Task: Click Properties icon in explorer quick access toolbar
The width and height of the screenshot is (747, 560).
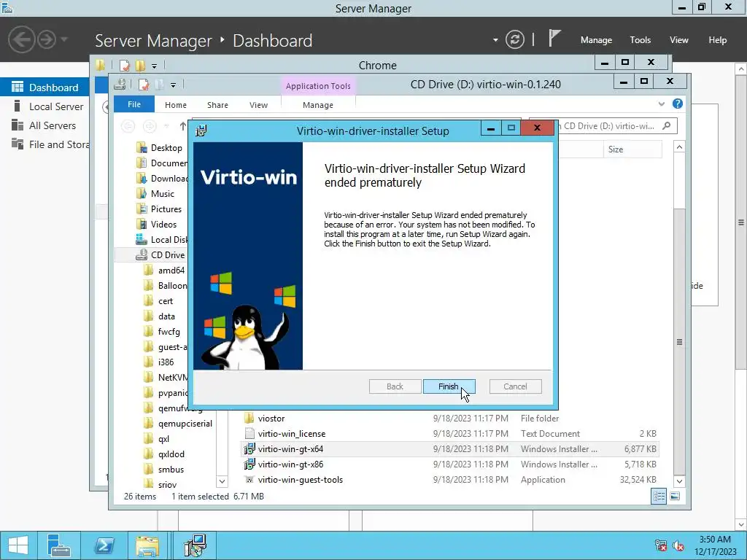Action: coord(144,85)
